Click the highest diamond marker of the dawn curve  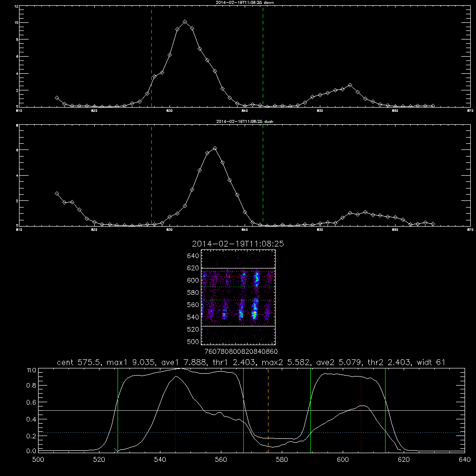[185, 22]
